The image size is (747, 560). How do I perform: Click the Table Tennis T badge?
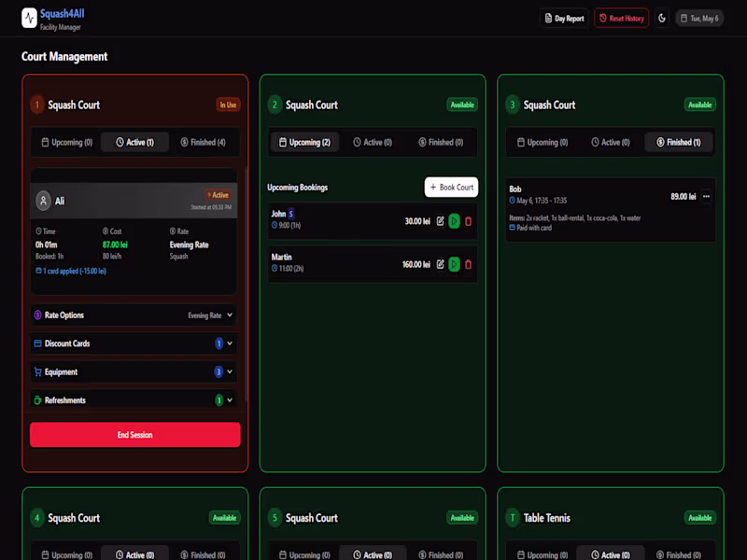click(513, 518)
